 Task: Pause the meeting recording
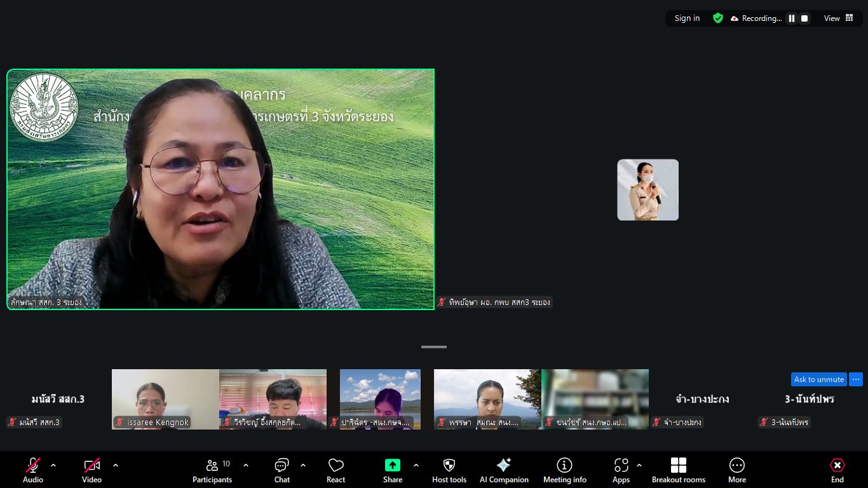point(792,18)
